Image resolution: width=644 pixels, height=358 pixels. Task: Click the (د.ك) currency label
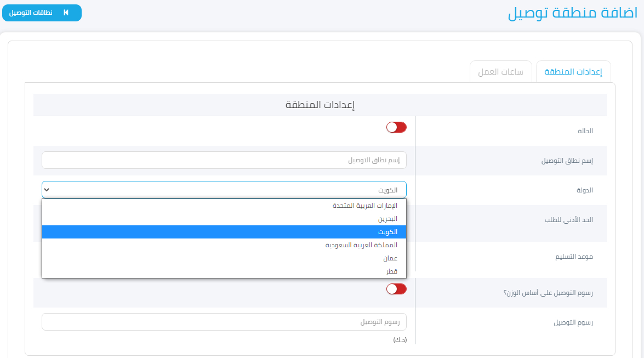tap(401, 340)
